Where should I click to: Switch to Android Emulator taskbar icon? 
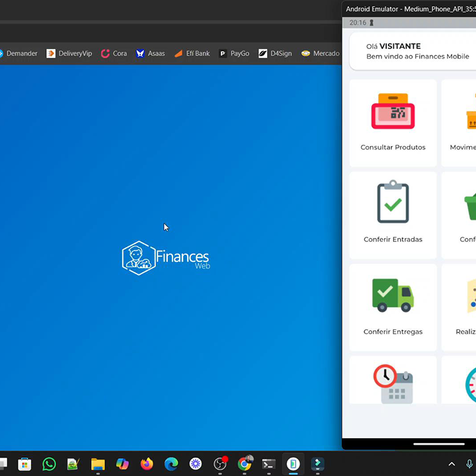tap(294, 464)
